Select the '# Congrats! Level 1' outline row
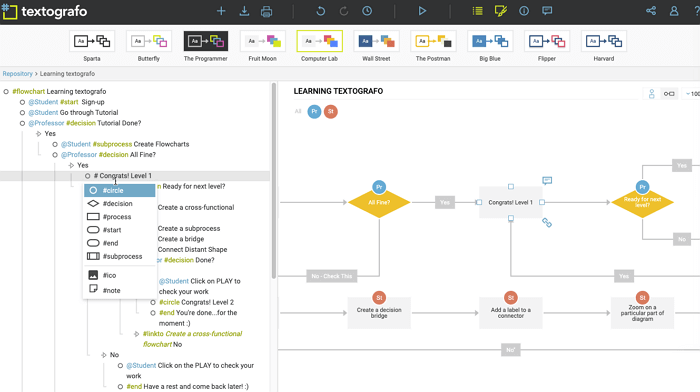 135,176
